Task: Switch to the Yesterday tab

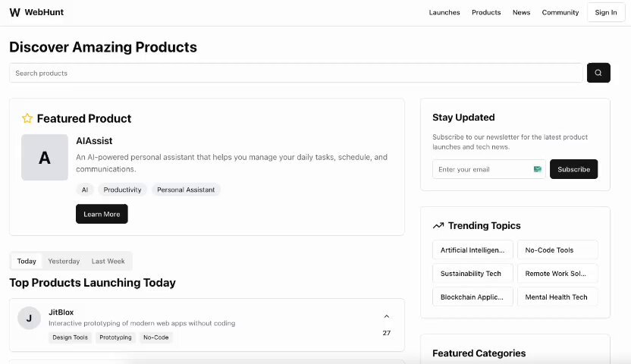Action: (64, 261)
